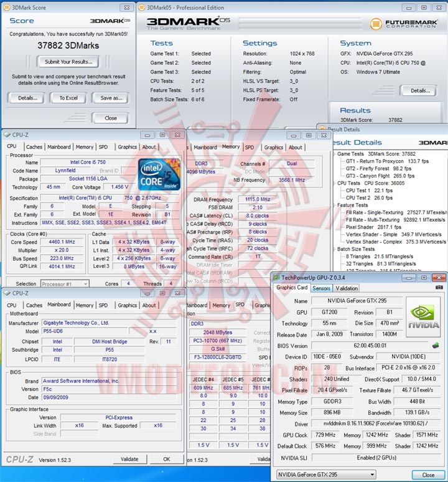This screenshot has width=448, height=482.
Task: Click OK in the CPU-Z motherboard window
Action: point(166,459)
